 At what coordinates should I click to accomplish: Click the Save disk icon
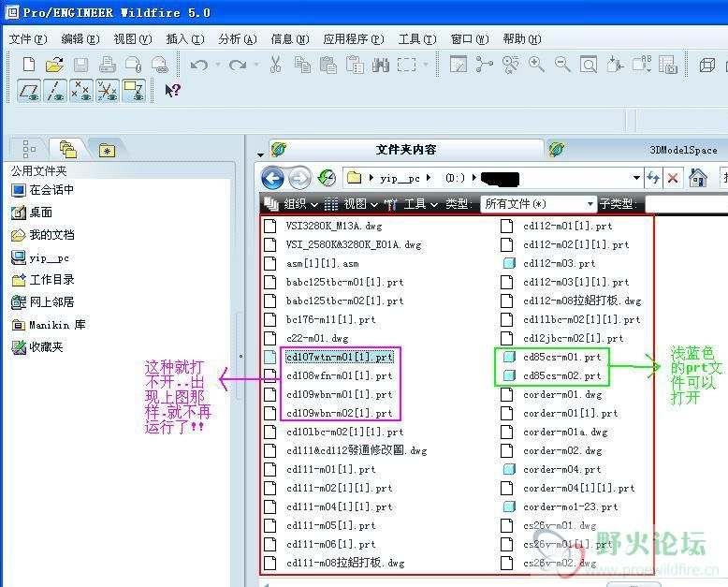[80, 65]
